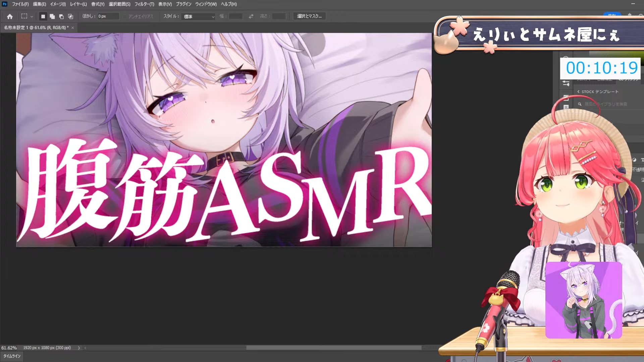Choose the Subtract from Selection mode icon
This screenshot has height=362, width=644.
click(x=61, y=16)
